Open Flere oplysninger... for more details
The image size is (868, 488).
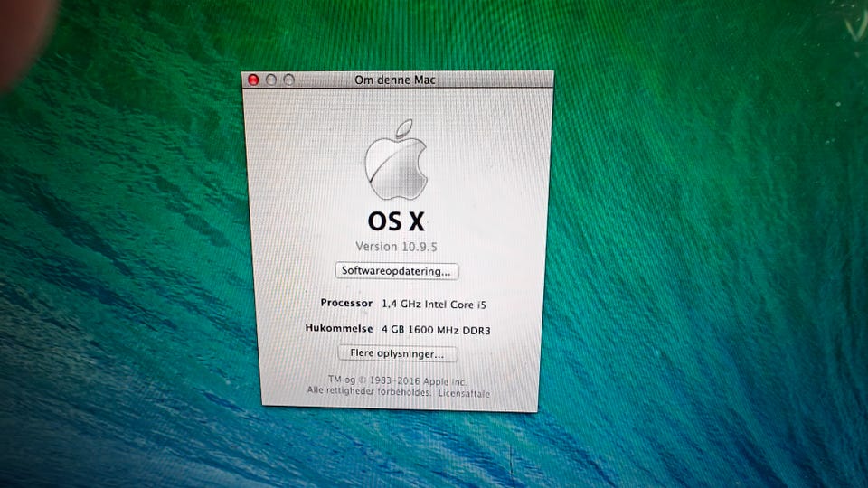398,353
